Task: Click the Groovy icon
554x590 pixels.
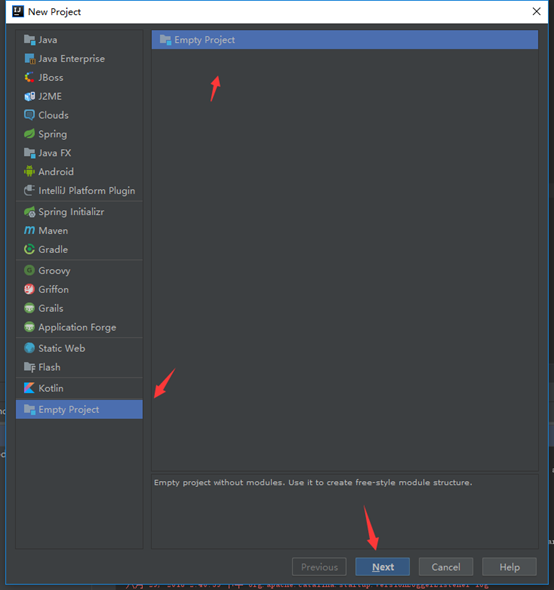Action: [29, 270]
